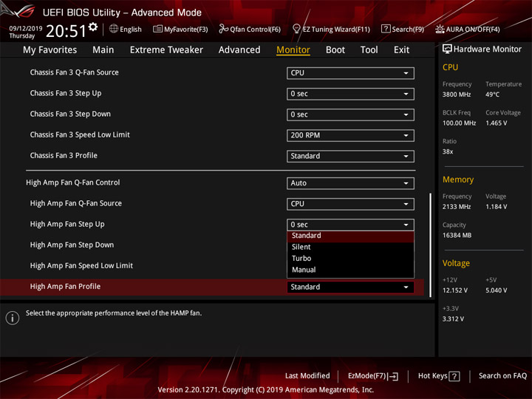
Task: Open High Amp Fan Q-Fan Source dropdown
Action: [350, 204]
